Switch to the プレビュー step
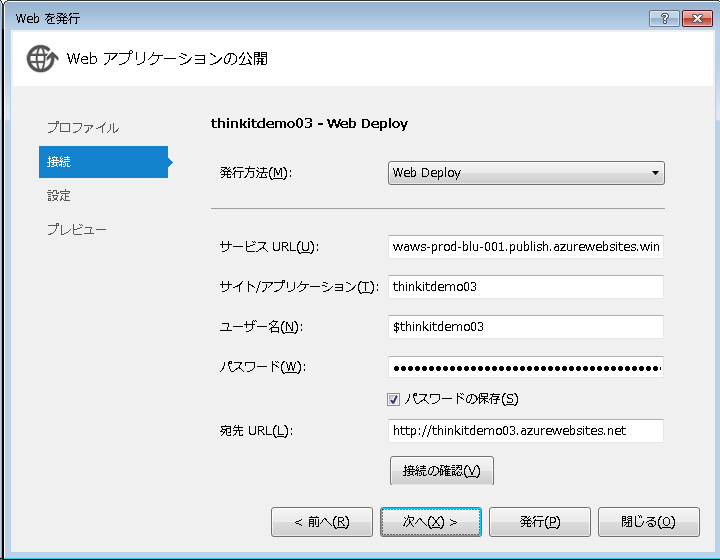The width and height of the screenshot is (720, 560). [77, 229]
